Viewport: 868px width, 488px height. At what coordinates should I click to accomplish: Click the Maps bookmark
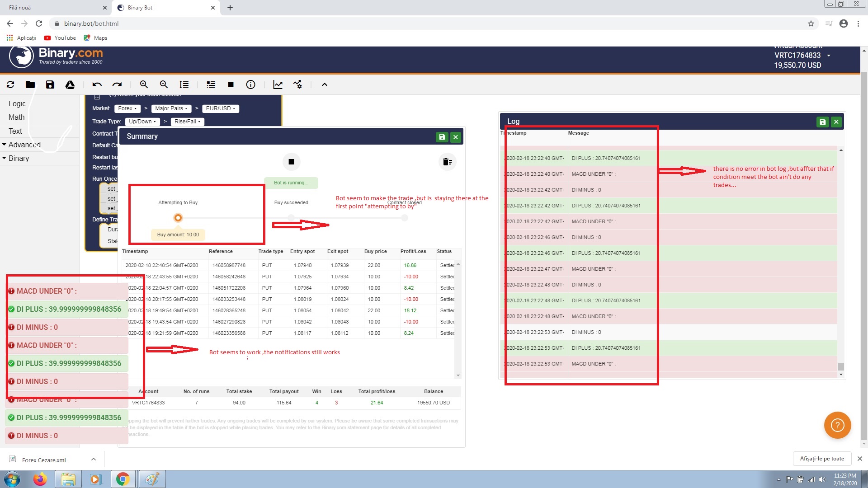[95, 38]
